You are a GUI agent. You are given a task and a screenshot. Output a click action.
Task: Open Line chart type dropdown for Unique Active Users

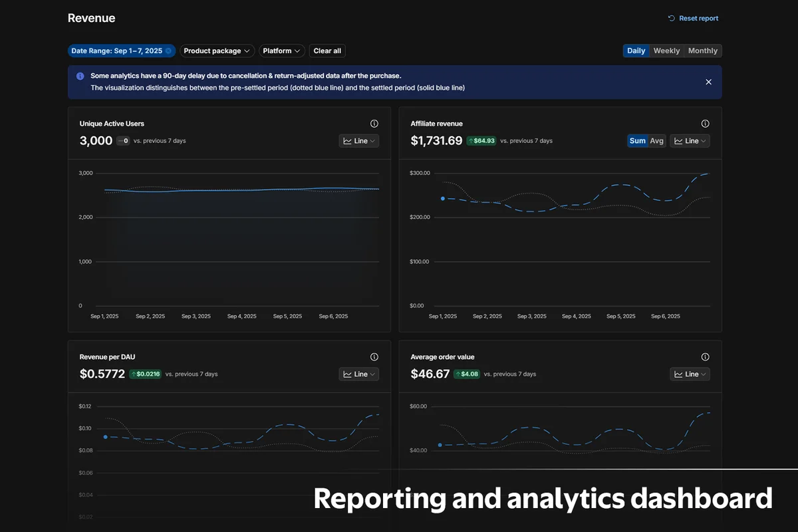359,141
